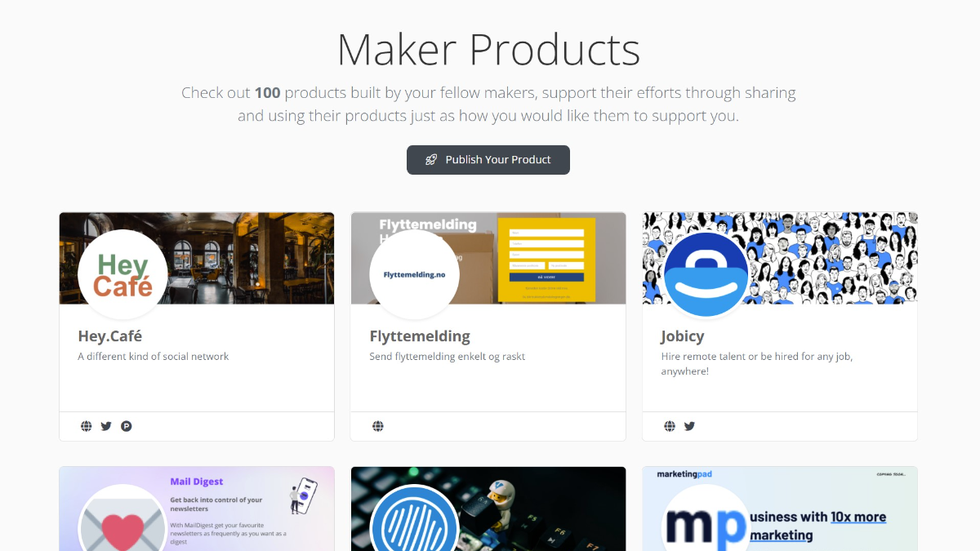Image resolution: width=980 pixels, height=551 pixels.
Task: Click Hey Café round logo
Action: (x=122, y=275)
